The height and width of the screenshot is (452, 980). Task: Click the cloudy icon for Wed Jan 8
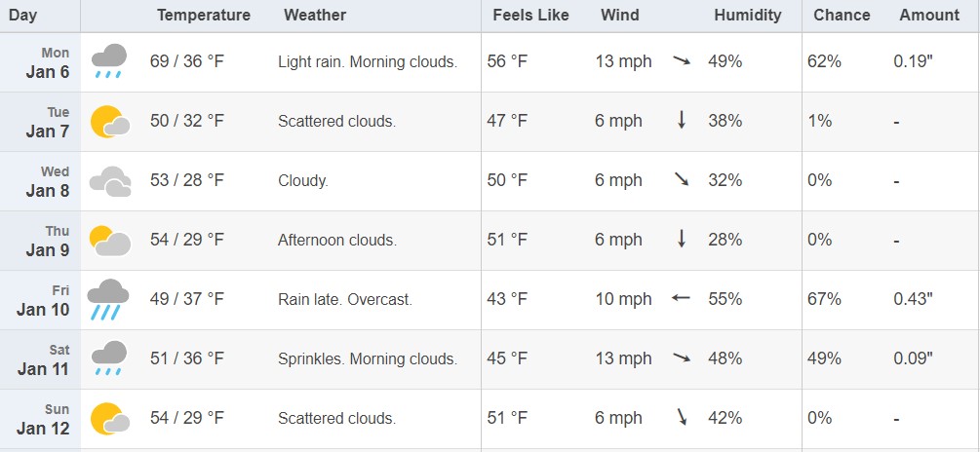tap(110, 181)
